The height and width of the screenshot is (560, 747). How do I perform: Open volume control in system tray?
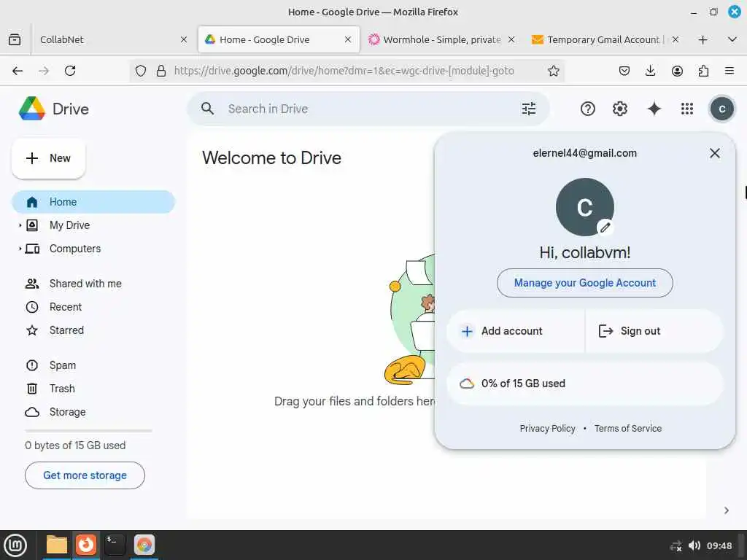pyautogui.click(x=694, y=545)
